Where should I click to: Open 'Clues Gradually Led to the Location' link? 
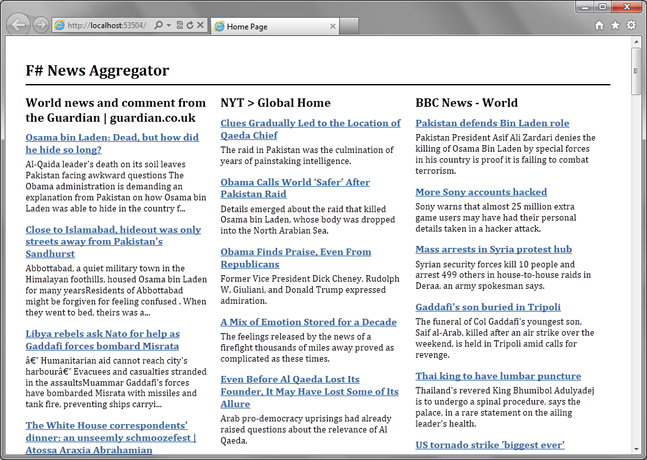pyautogui.click(x=310, y=129)
